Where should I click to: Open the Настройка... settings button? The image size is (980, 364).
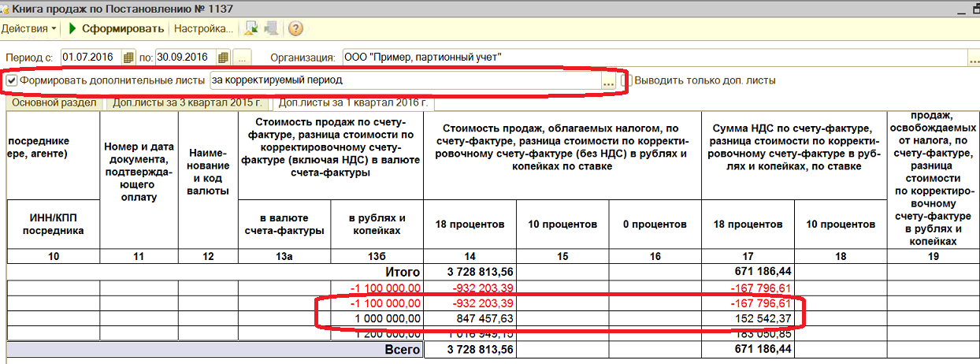tap(203, 29)
